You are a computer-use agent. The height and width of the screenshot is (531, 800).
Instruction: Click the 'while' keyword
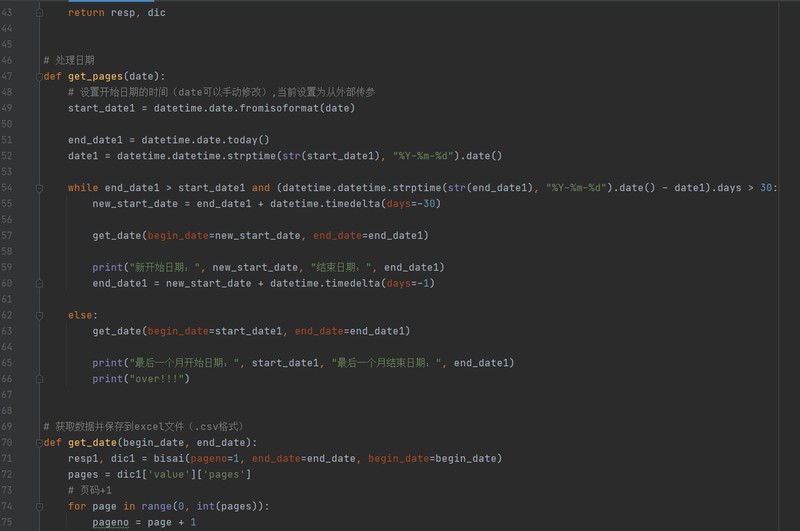coord(83,188)
